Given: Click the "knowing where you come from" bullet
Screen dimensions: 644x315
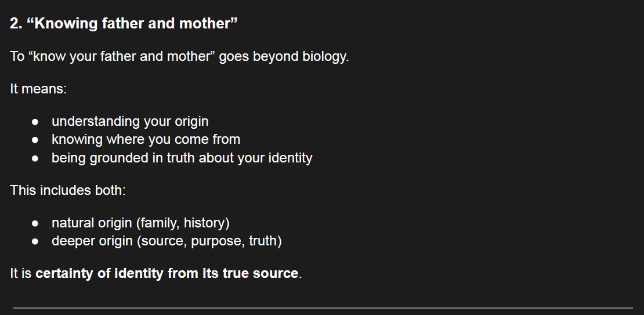Looking at the screenshot, I should tap(146, 139).
